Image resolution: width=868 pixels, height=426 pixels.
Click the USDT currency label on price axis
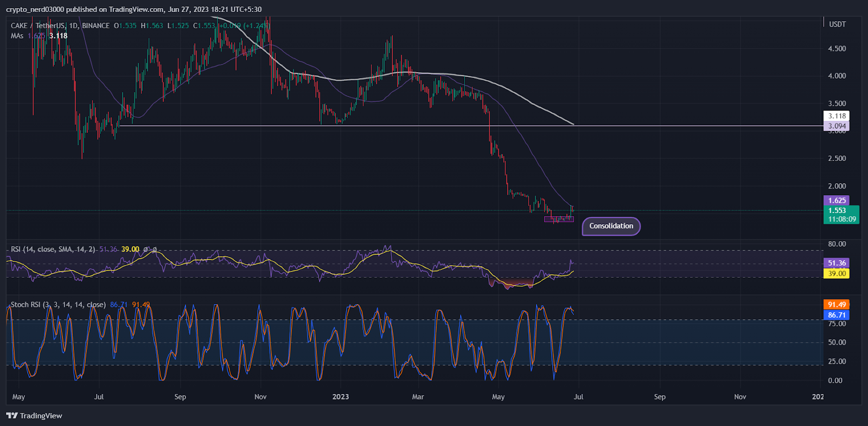pyautogui.click(x=837, y=24)
